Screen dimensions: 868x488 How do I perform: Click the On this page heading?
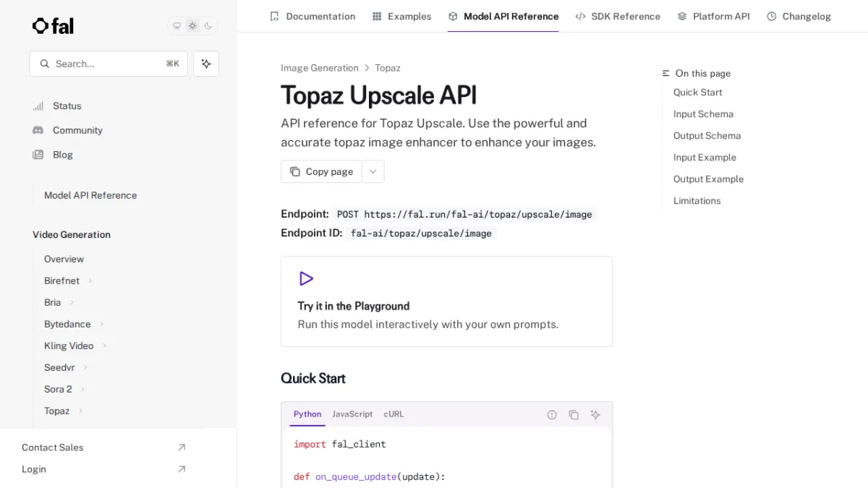click(702, 74)
